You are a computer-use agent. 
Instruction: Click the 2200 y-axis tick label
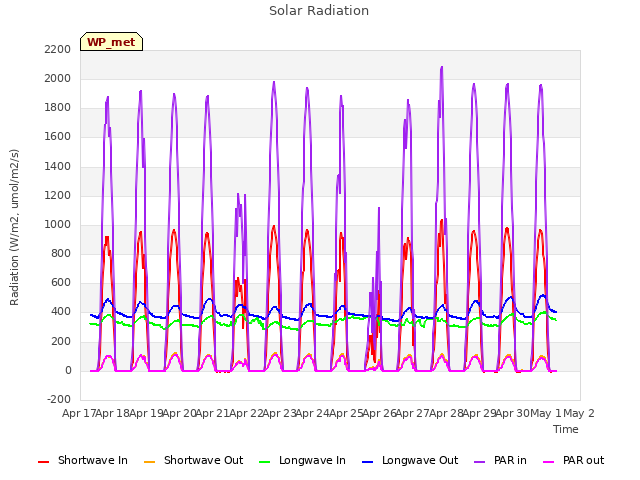pyautogui.click(x=58, y=49)
